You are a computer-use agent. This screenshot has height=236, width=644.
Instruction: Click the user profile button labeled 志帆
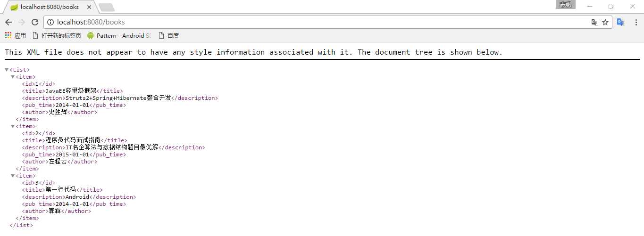click(565, 5)
